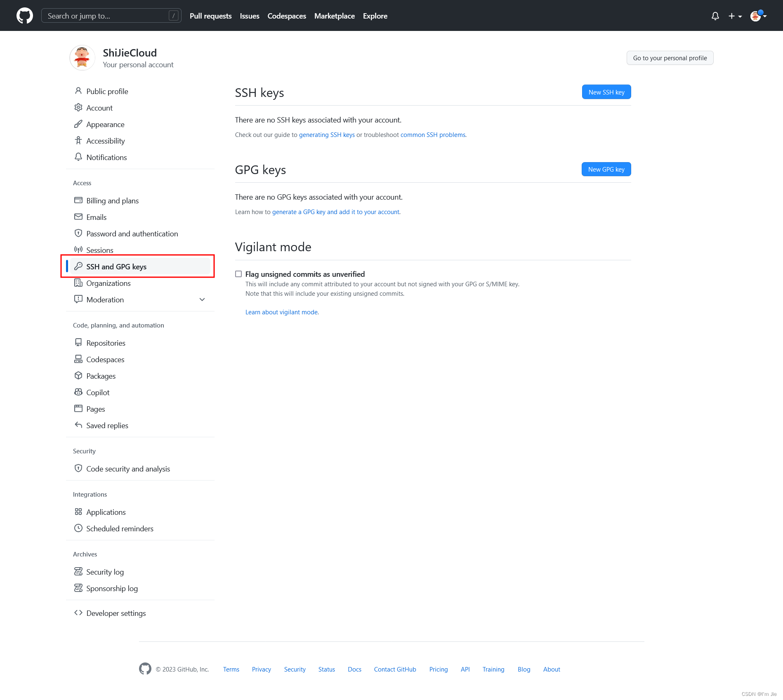Open the notifications bell icon
This screenshot has height=700, width=783.
point(715,16)
